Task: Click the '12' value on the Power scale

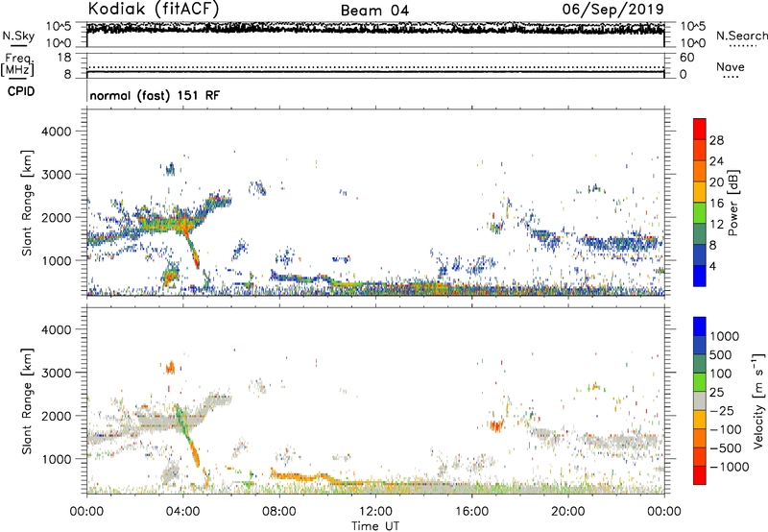Action: pos(716,225)
